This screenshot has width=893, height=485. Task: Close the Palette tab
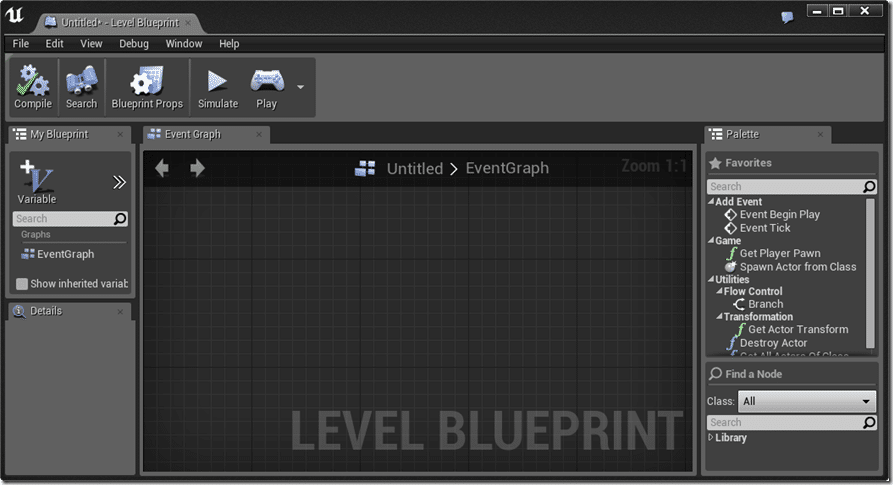pos(820,134)
